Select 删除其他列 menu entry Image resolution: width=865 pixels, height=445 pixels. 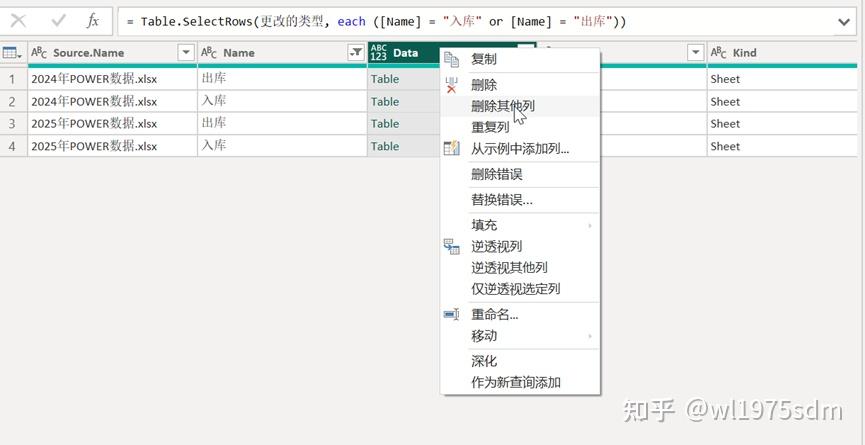(x=520, y=106)
